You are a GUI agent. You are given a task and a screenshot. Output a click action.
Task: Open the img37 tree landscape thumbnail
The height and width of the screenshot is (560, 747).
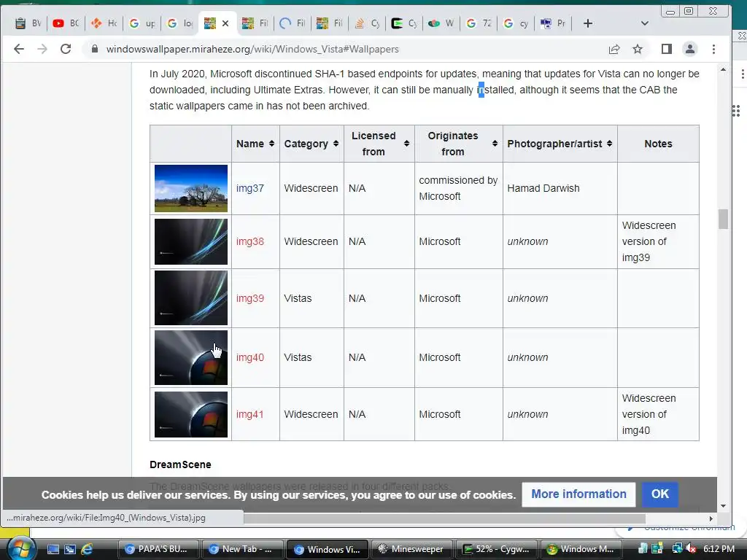(x=191, y=188)
